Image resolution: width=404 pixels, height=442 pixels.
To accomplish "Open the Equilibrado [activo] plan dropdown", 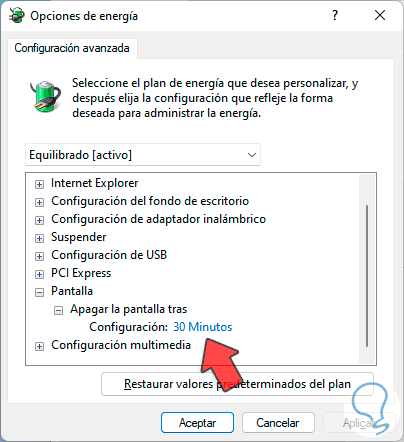I will [143, 155].
